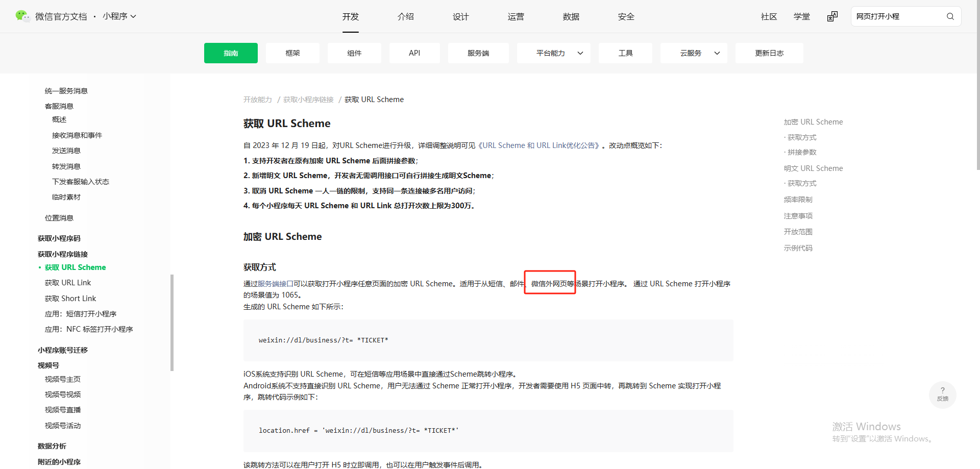Expand the 云服务 dropdown
Screen dimensions: 980x469
pyautogui.click(x=694, y=53)
